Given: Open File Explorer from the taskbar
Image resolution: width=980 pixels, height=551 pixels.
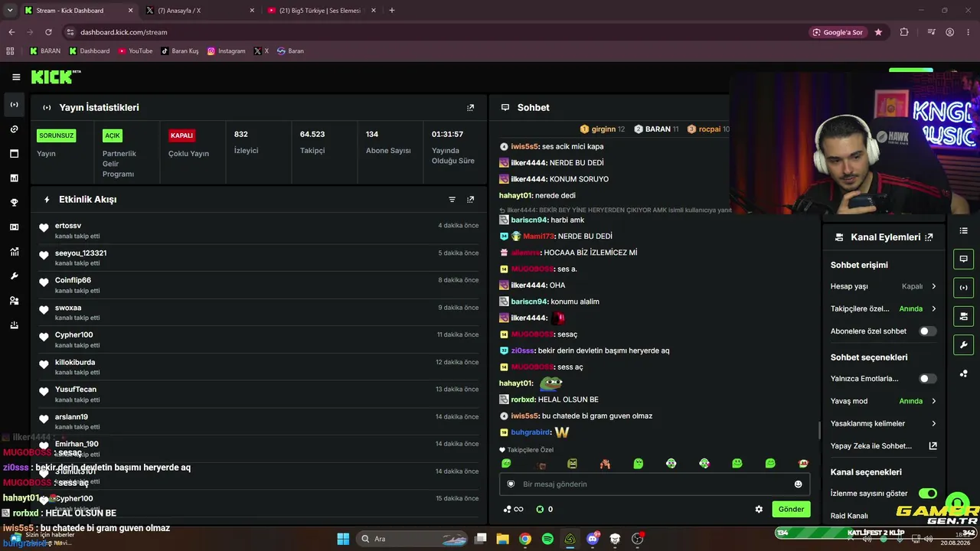Looking at the screenshot, I should [x=502, y=539].
